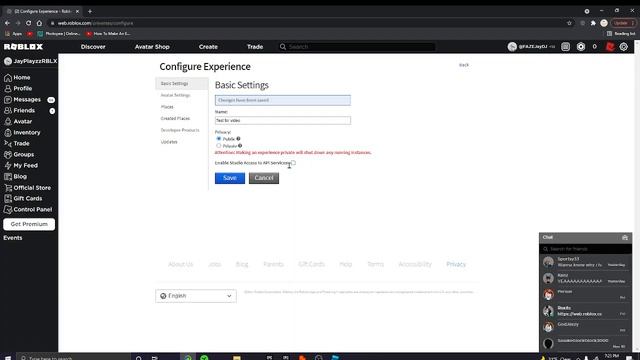Click the Back link
This screenshot has width=640, height=360.
point(464,65)
